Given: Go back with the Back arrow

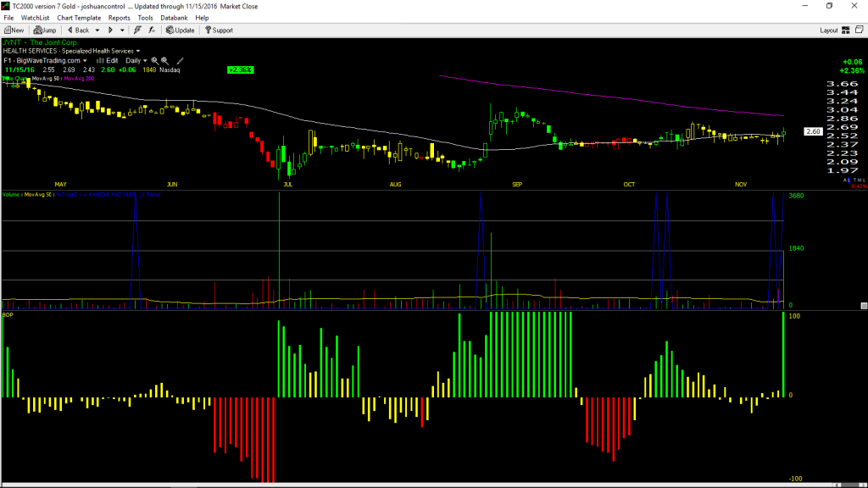Looking at the screenshot, I should click(79, 30).
